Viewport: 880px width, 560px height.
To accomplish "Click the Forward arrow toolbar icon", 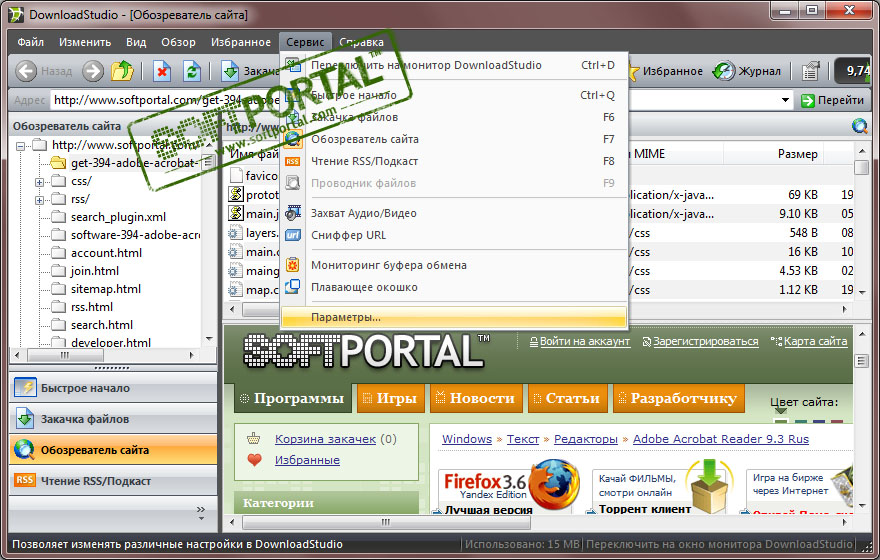I will coord(93,71).
